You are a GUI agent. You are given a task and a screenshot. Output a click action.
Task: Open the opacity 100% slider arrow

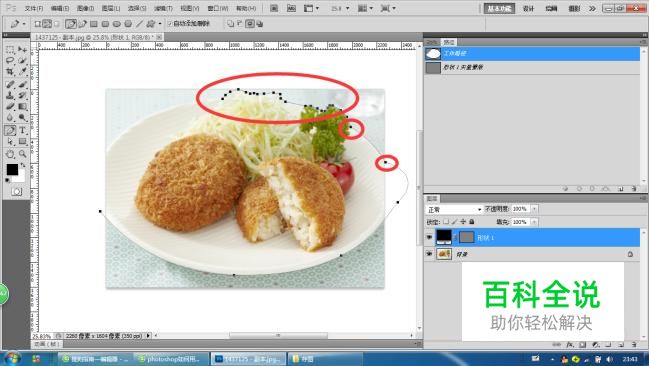534,209
